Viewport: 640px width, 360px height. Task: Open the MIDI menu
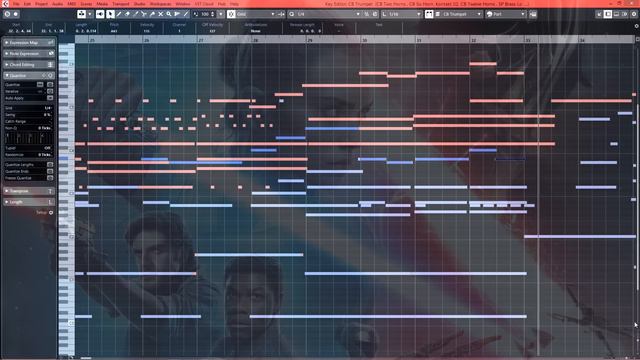[71, 4]
